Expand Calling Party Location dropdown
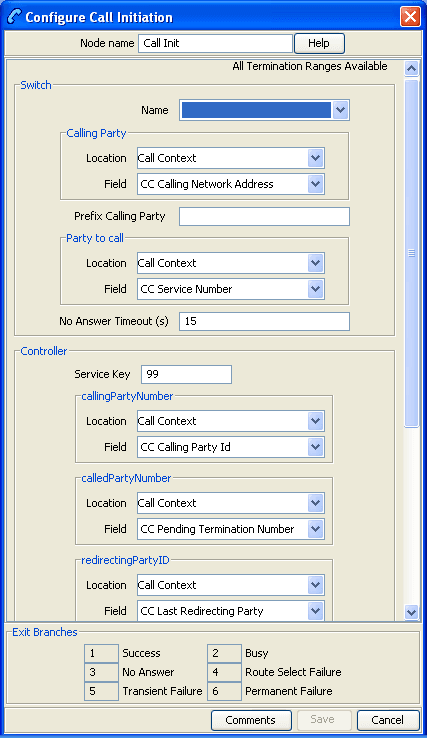Screen dimensions: 427x738 pyautogui.click(x=315, y=158)
